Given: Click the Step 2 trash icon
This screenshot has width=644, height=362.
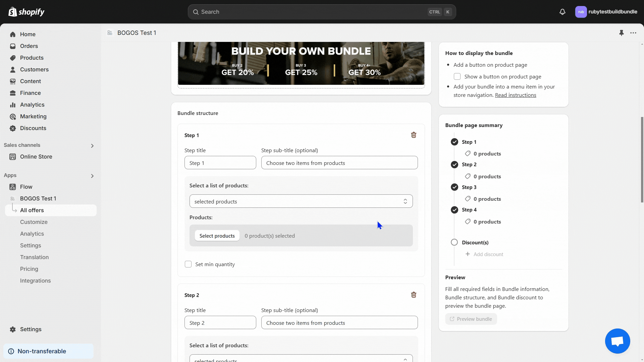Looking at the screenshot, I should [x=414, y=295].
